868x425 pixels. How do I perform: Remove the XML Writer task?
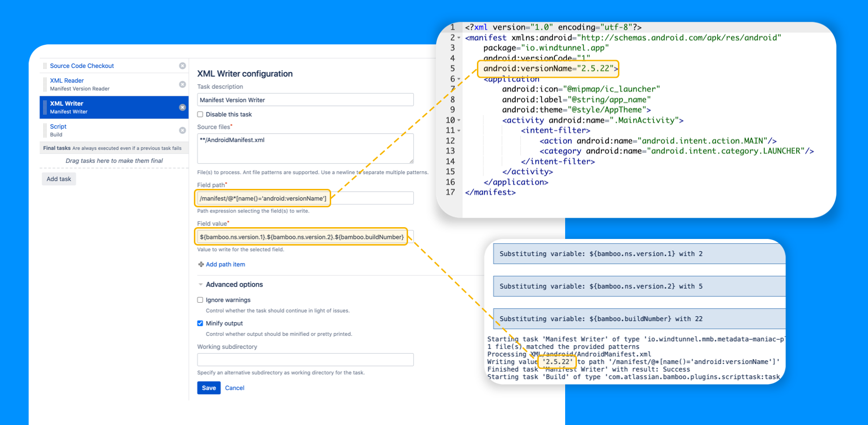(x=183, y=107)
